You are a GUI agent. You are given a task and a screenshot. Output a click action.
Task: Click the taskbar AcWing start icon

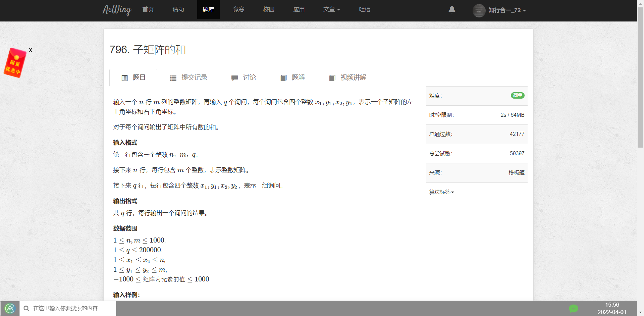pos(10,308)
